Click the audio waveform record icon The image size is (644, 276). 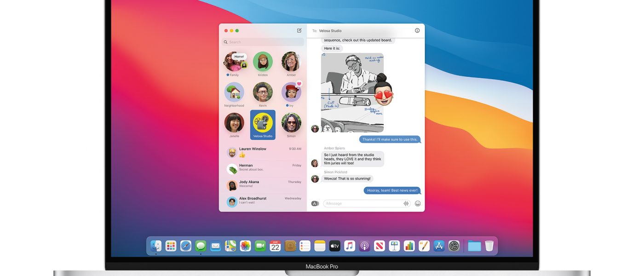[406, 203]
